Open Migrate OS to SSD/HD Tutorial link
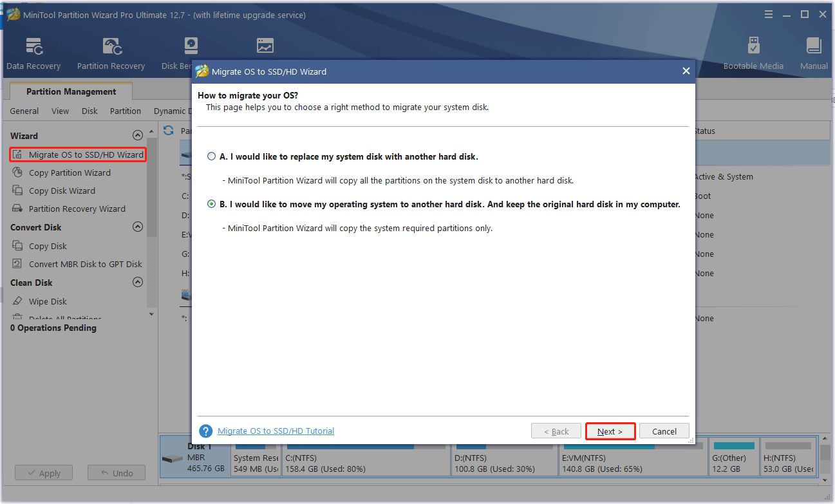This screenshot has height=504, width=835. point(276,431)
